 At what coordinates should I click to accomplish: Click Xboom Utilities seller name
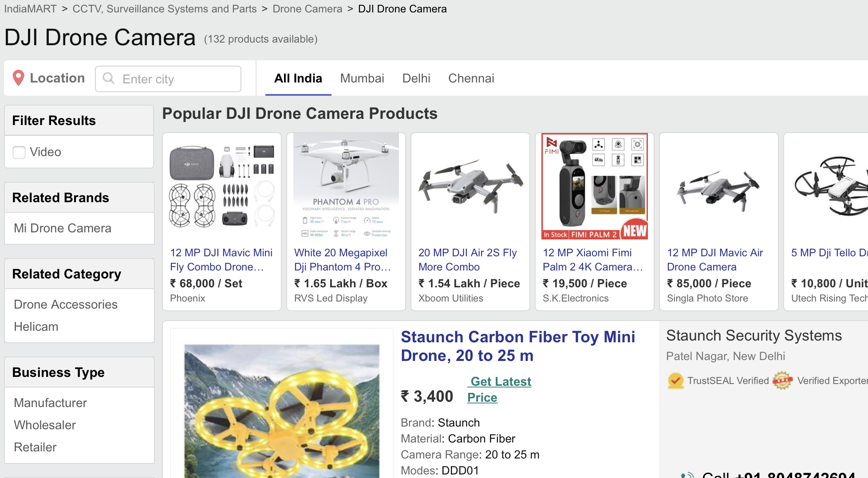[451, 298]
